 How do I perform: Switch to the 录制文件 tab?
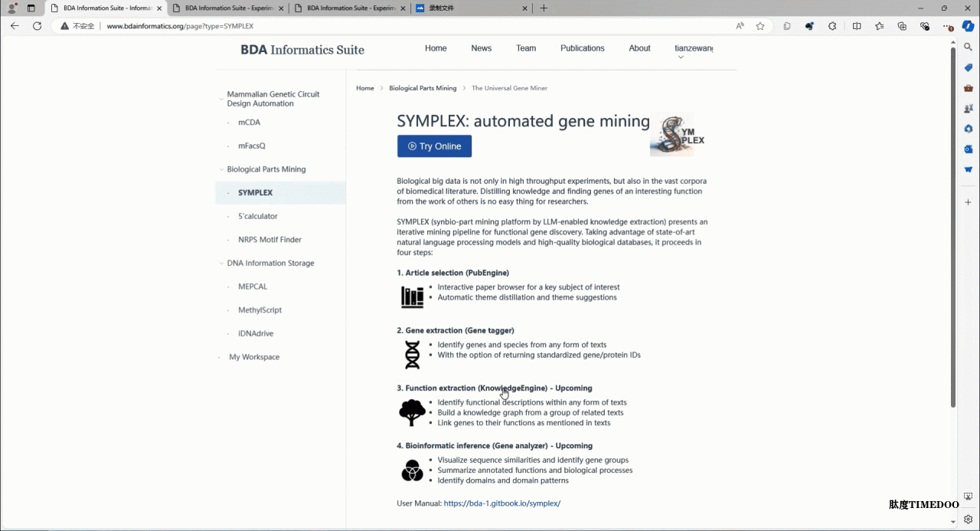coord(472,8)
